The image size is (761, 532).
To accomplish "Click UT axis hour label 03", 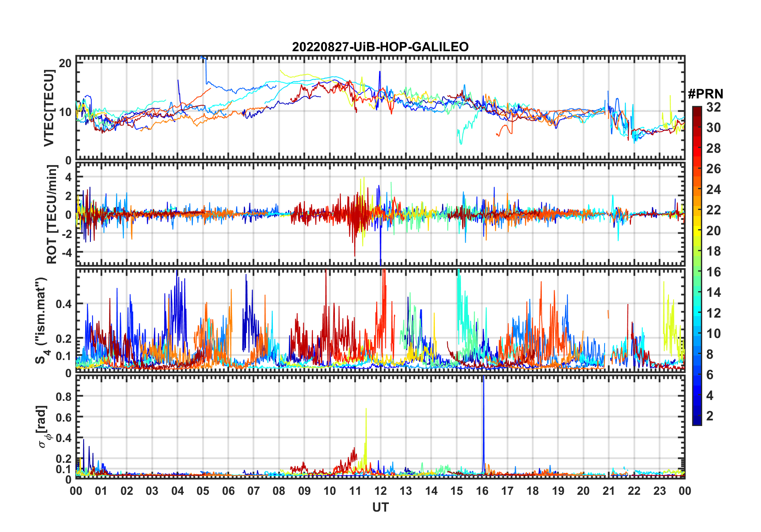I will pyautogui.click(x=152, y=491).
